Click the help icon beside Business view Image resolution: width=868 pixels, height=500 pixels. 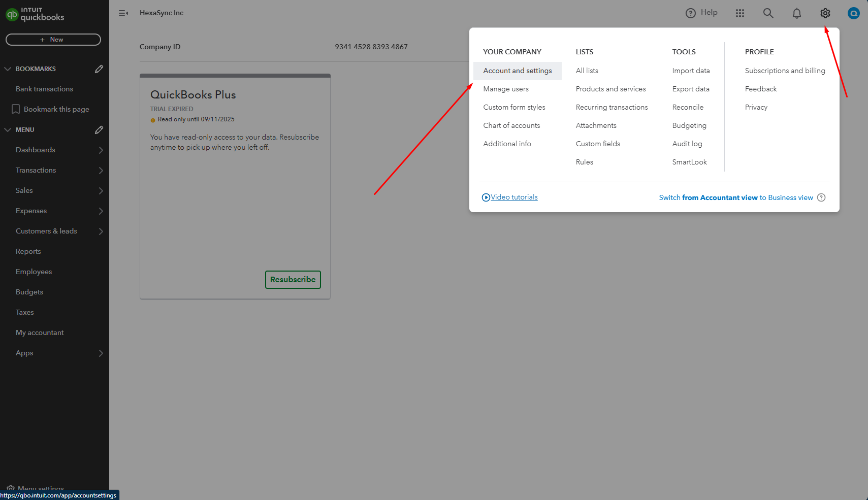click(821, 197)
